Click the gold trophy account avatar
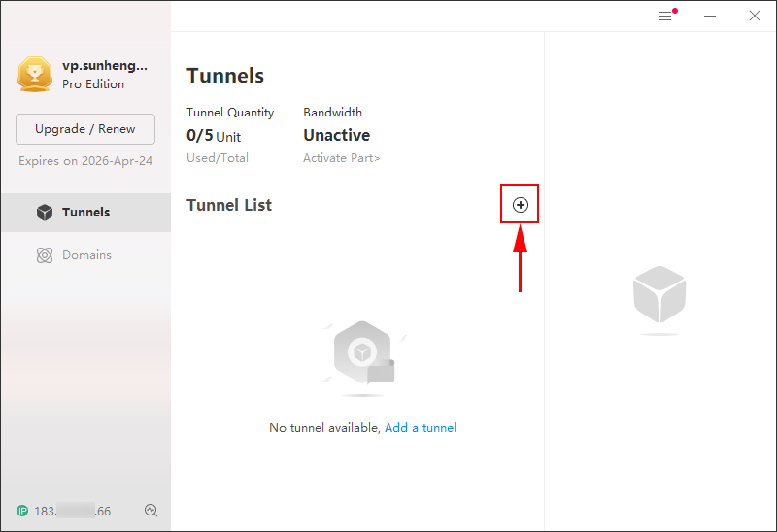Viewport: 777px width, 532px height. [35, 74]
